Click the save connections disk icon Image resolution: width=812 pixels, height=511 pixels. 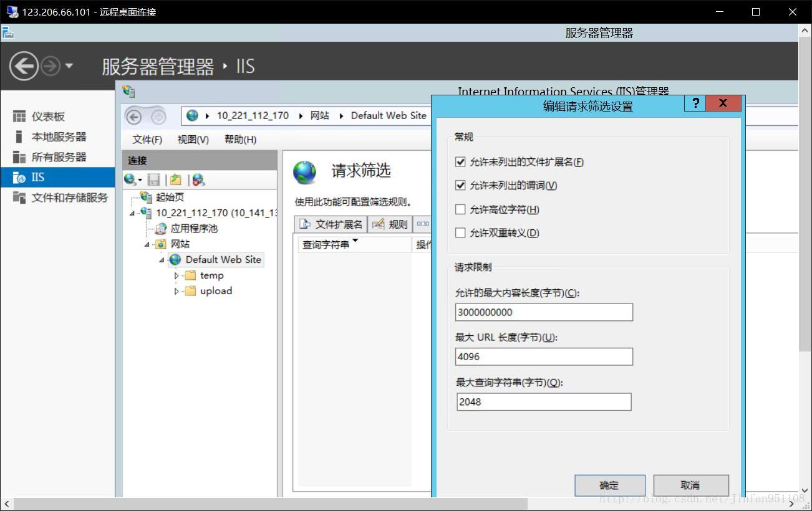click(x=154, y=179)
